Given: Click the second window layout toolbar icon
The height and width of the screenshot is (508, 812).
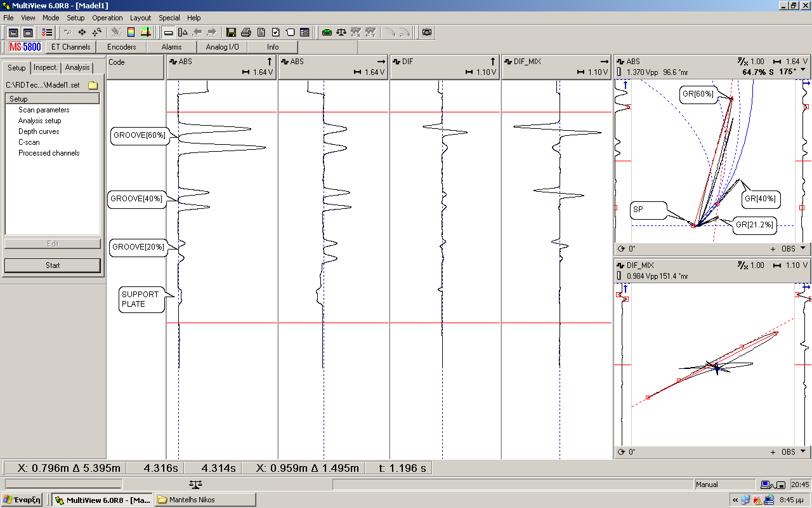Looking at the screenshot, I should [28, 32].
